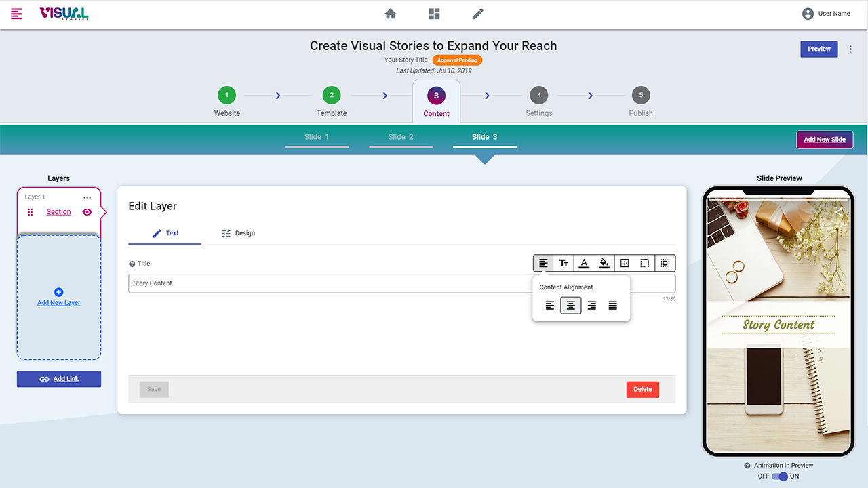Switch to the Text tab
The width and height of the screenshot is (868, 488).
click(165, 233)
